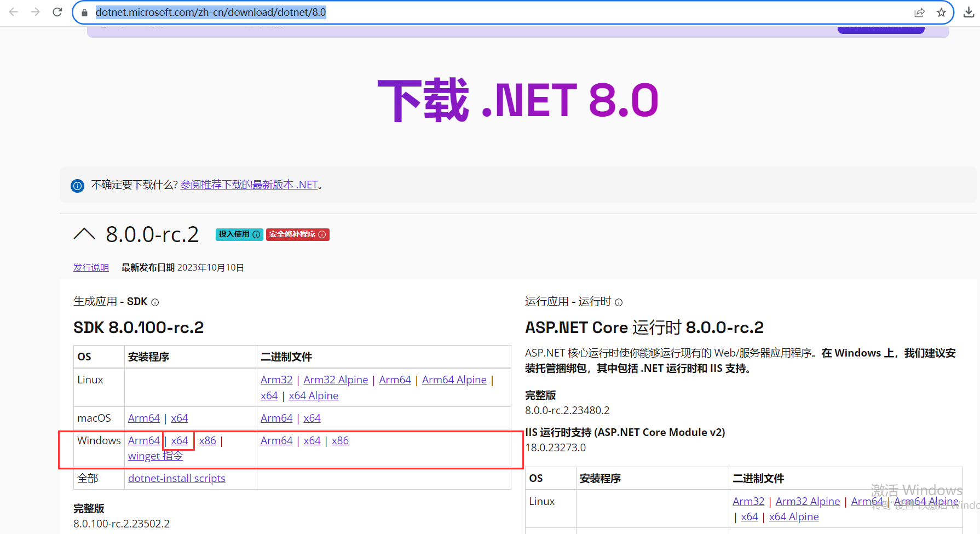Click SDK full version 8.0.100-rc.2.23502.2
The width and height of the screenshot is (980, 534).
(122, 524)
